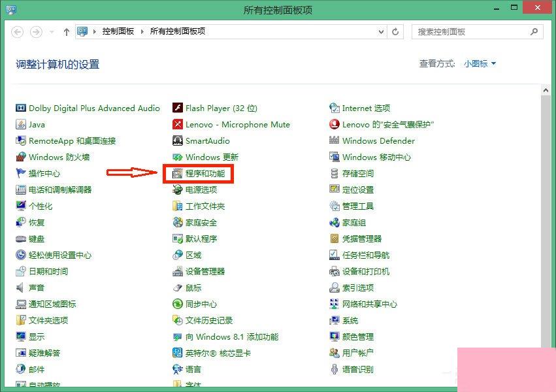Open the 向 Windows 8.1 添加功能 link
This screenshot has height=392, width=556.
(x=232, y=336)
